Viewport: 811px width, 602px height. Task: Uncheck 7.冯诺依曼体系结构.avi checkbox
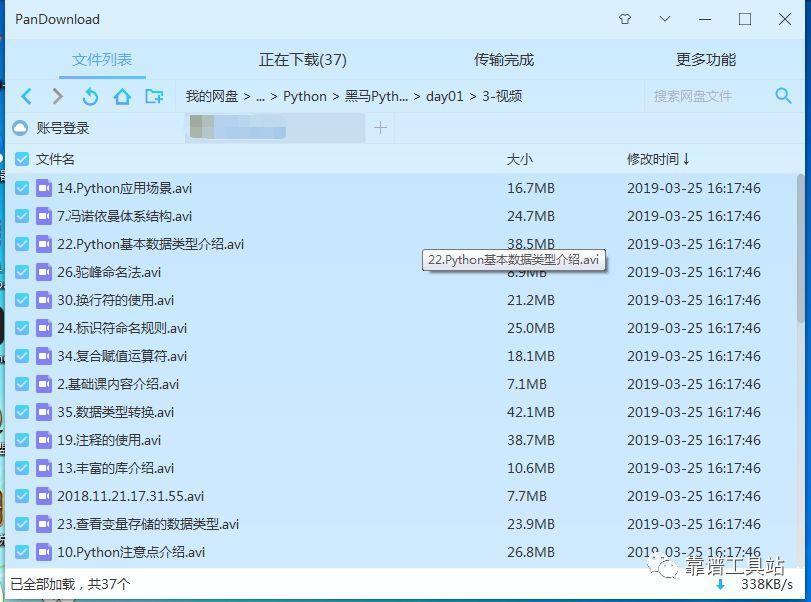tap(22, 216)
